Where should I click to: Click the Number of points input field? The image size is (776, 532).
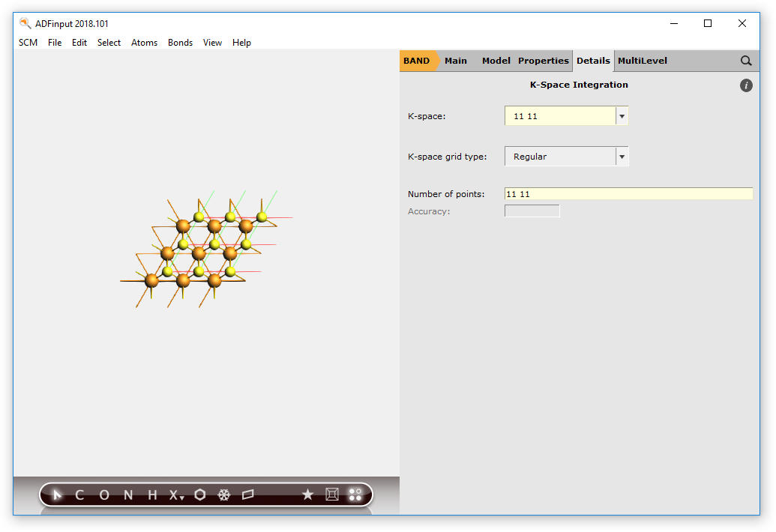(x=628, y=194)
